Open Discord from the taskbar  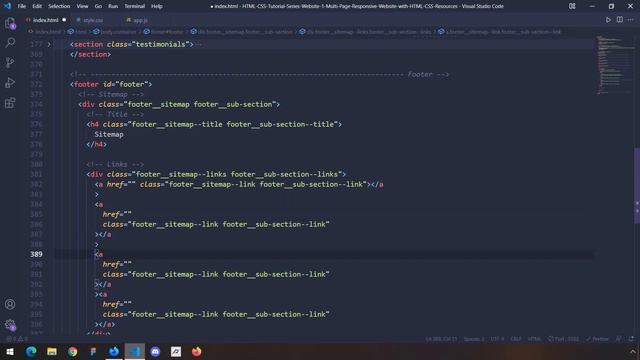pyautogui.click(x=155, y=351)
